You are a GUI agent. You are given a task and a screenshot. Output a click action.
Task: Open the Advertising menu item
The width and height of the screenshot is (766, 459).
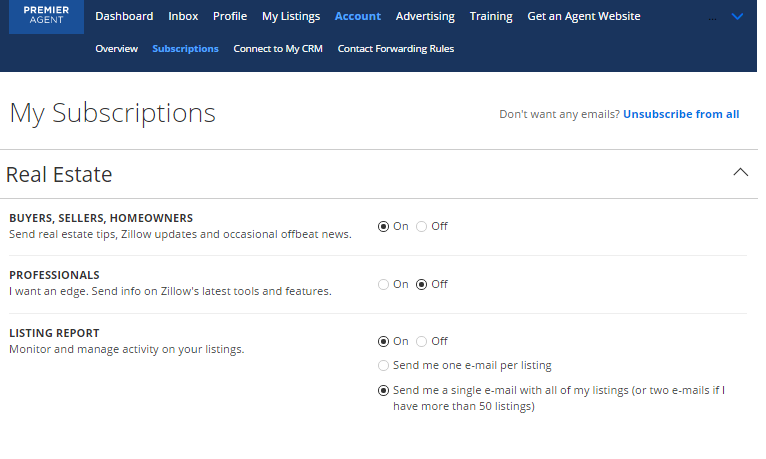[x=425, y=16]
